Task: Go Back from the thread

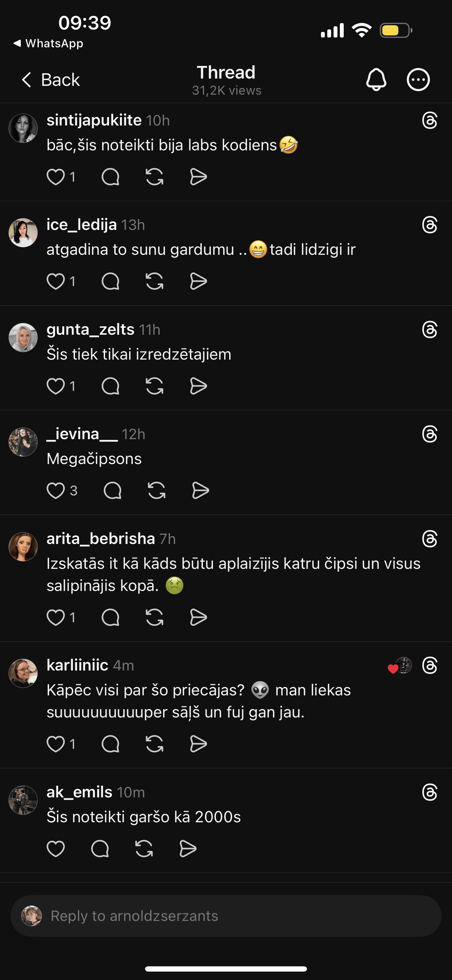Action: tap(50, 80)
